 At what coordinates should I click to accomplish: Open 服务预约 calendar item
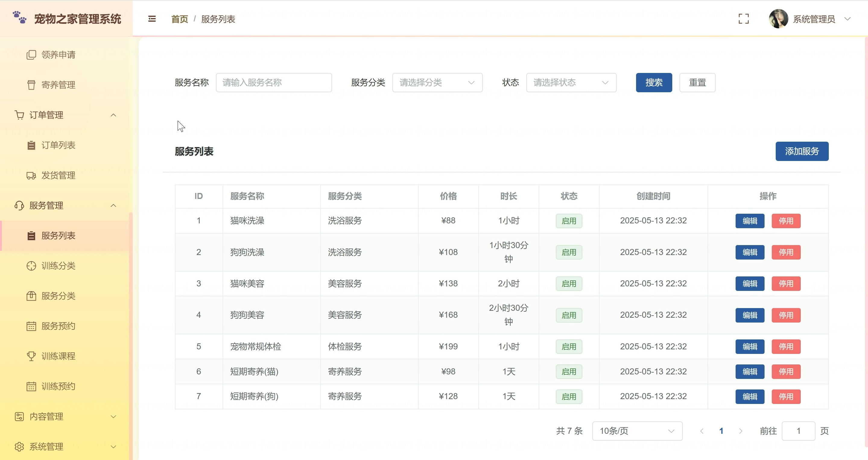58,326
